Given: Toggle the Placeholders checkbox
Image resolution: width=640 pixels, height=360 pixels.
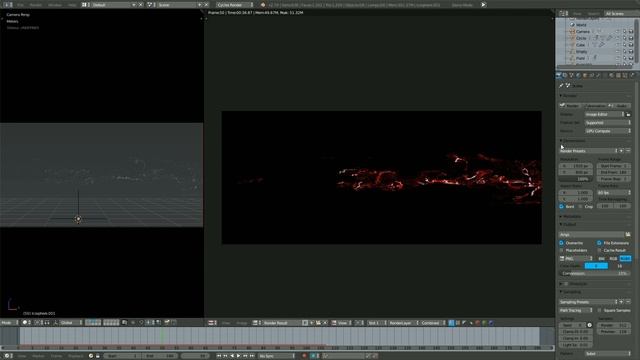Looking at the screenshot, I should click(x=562, y=250).
